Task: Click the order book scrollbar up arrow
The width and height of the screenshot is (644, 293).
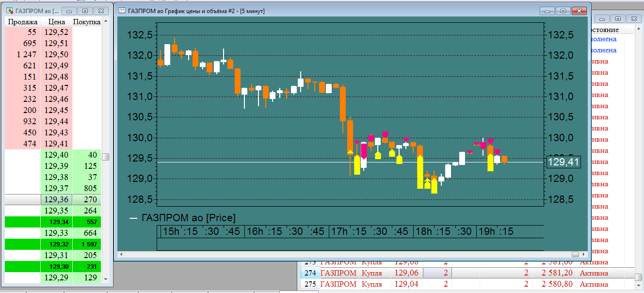Action: (106, 21)
